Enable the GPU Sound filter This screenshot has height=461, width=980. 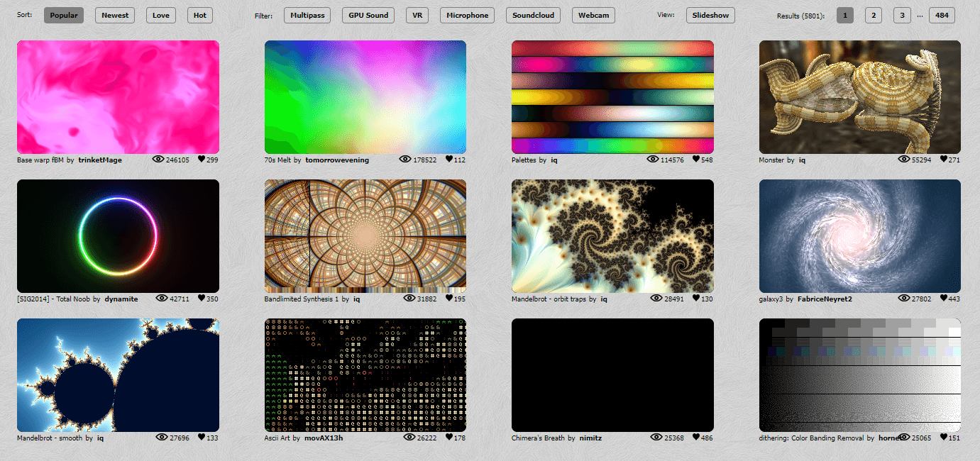[368, 16]
